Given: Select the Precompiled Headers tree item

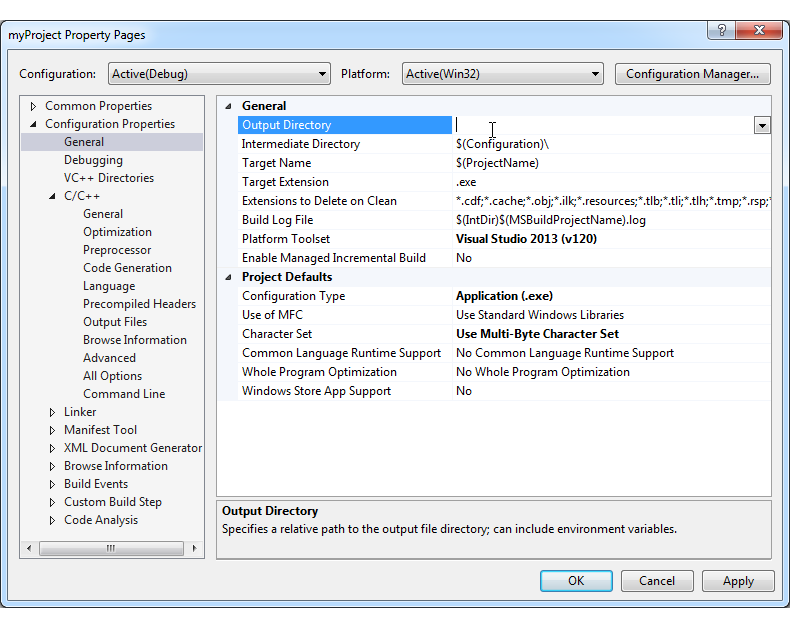Looking at the screenshot, I should coord(140,304).
